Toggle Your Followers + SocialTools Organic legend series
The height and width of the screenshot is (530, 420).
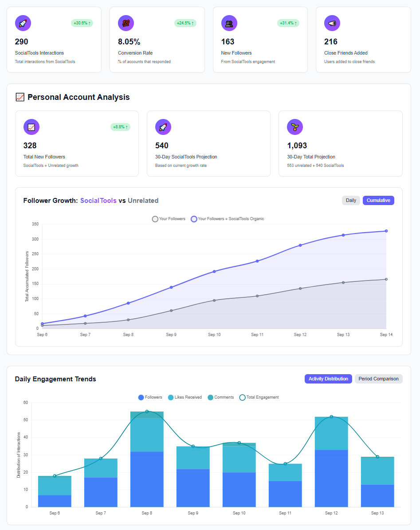(x=228, y=219)
